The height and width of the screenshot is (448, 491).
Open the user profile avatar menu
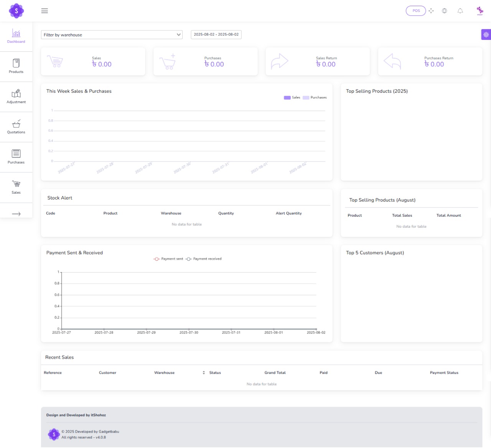[480, 11]
